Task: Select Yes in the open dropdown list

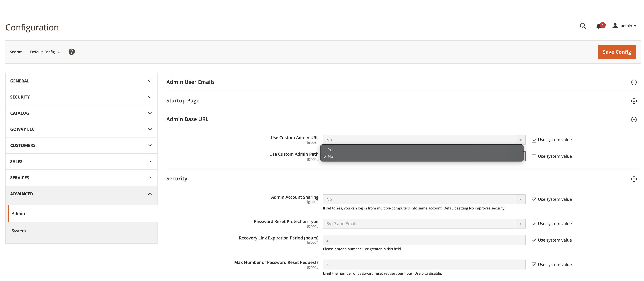Action: pyautogui.click(x=331, y=150)
